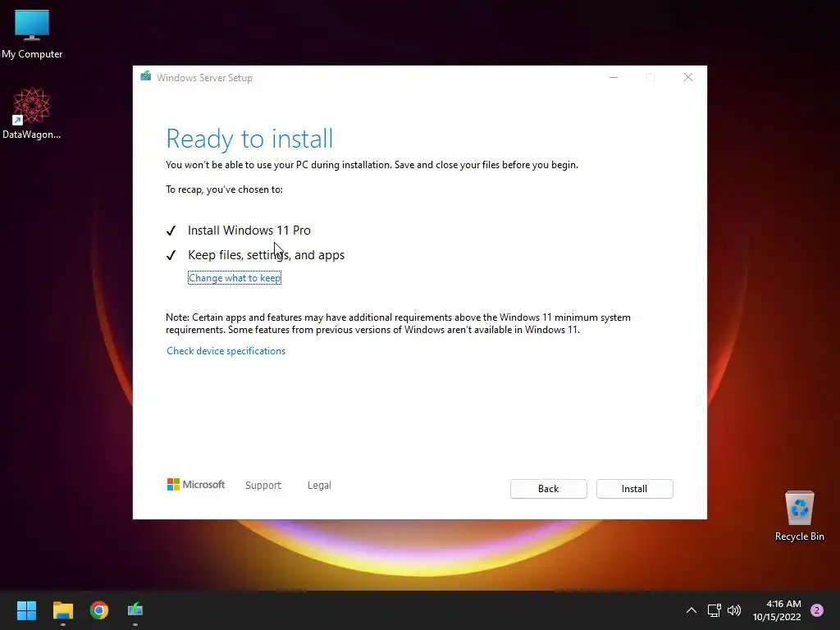Click the Install button
Screen dimensions: 840x630
(634, 489)
